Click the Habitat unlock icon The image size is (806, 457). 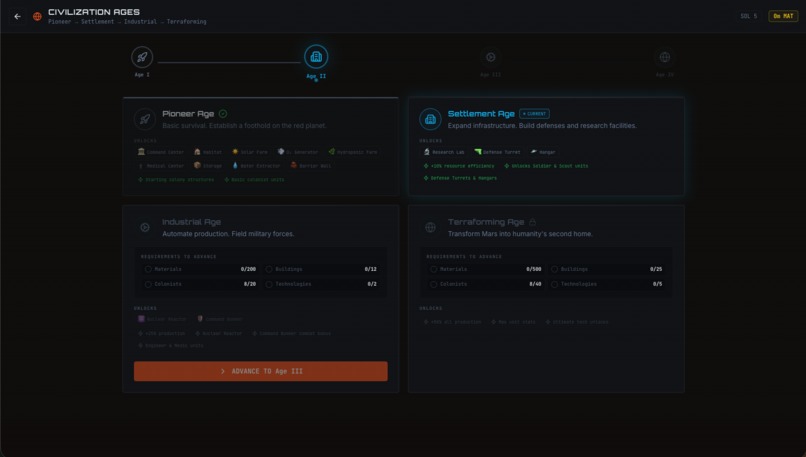(x=197, y=152)
